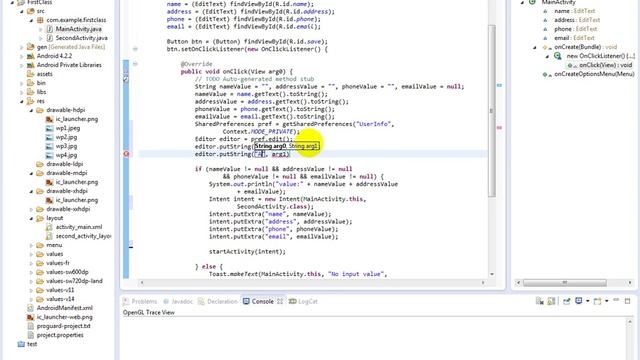This screenshot has width=640, height=360.
Task: Click Display Selected Console icon
Action: click(578, 301)
